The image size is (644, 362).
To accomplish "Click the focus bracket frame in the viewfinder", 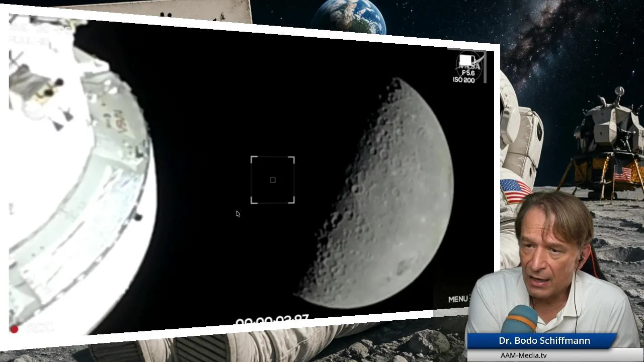I will pos(273,180).
